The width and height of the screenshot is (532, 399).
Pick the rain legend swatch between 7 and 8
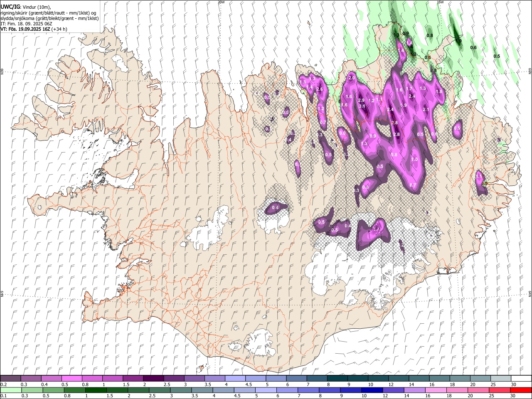308,390
